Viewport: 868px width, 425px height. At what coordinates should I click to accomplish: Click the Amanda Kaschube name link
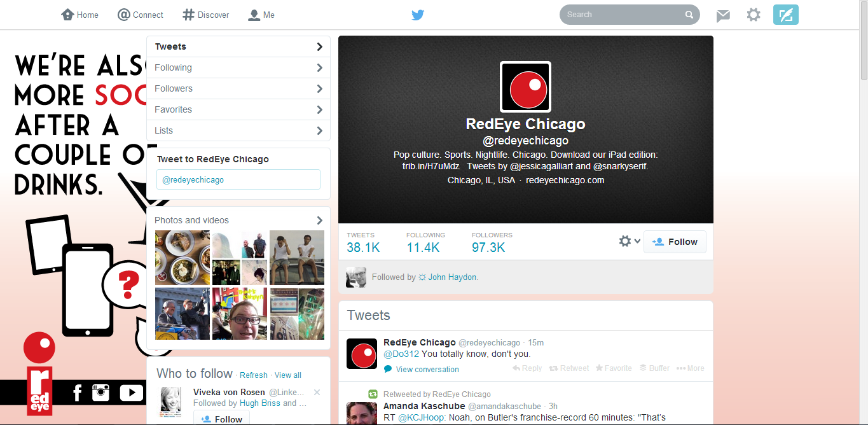pos(425,406)
